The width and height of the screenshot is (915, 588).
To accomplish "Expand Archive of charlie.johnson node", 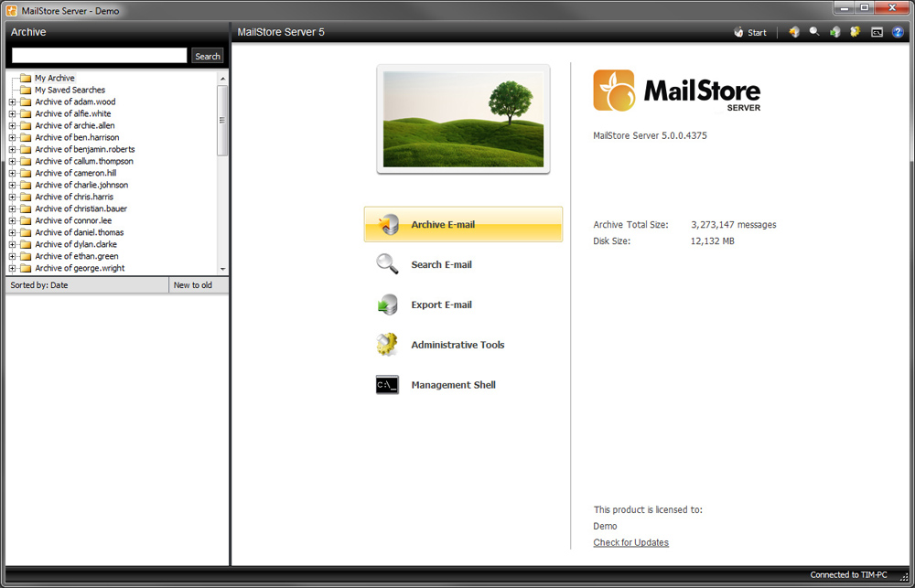I will [12, 185].
